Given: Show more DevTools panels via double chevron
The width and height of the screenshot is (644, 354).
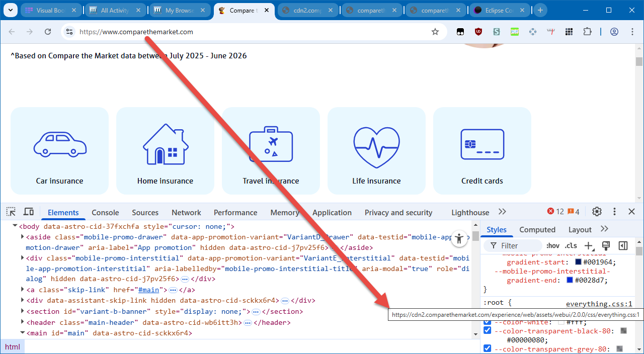Looking at the screenshot, I should click(502, 212).
